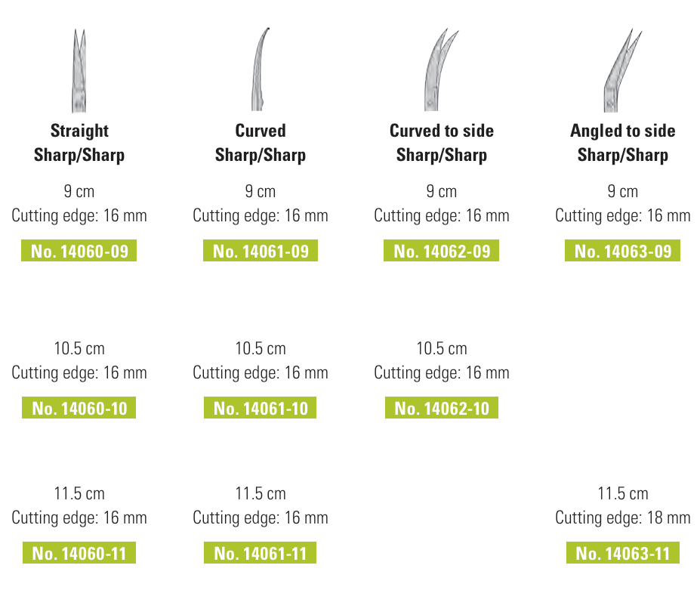700x590 pixels.
Task: Choose the No. 14063-11 product number
Action: [623, 554]
